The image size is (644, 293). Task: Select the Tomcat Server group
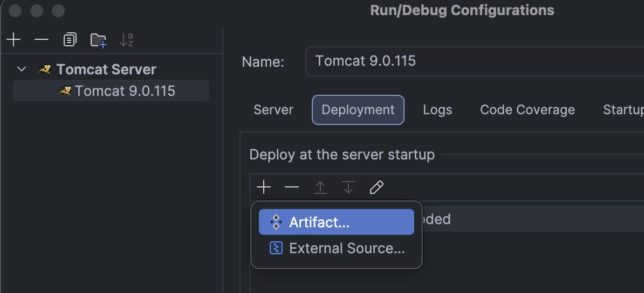click(106, 69)
